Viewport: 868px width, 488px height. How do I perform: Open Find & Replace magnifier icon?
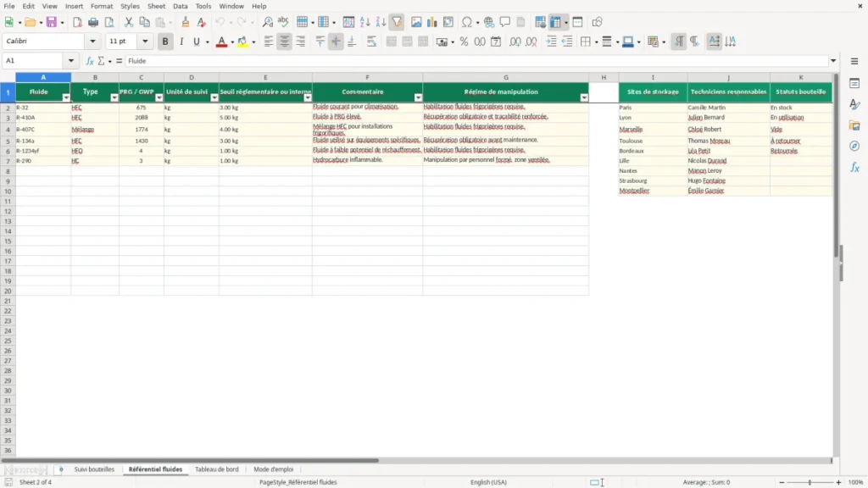267,22
